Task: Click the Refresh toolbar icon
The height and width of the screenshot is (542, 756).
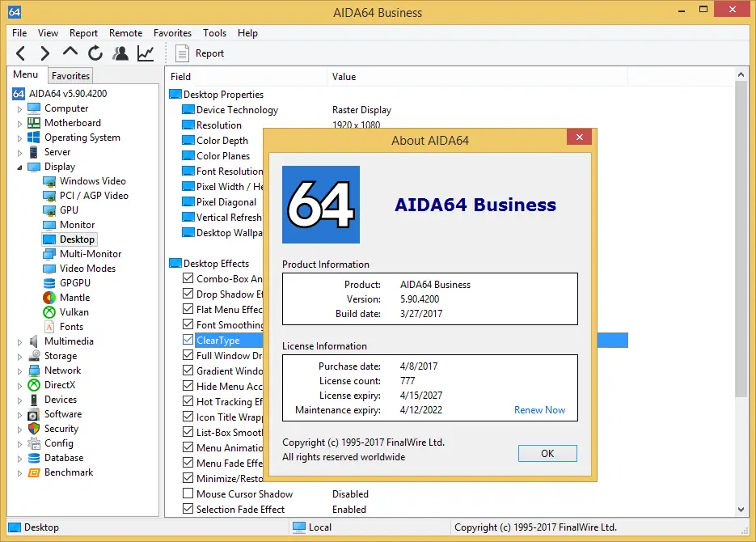Action: click(95, 53)
